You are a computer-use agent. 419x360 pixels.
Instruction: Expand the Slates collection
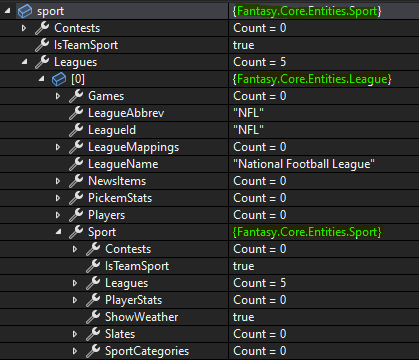[75, 334]
